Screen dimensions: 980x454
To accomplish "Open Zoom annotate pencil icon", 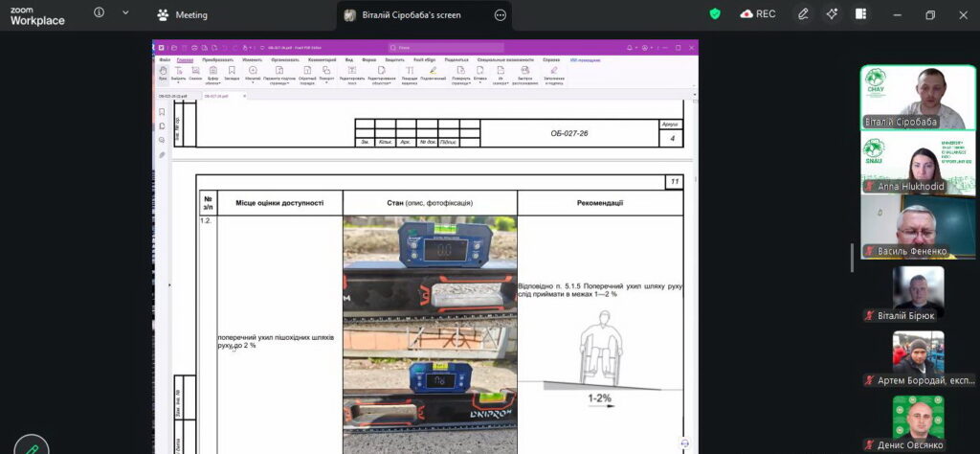I will [803, 14].
